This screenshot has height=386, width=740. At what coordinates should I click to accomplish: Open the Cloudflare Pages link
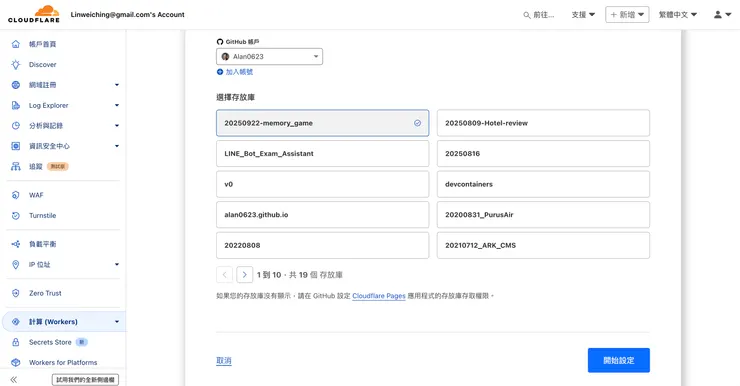click(x=379, y=296)
